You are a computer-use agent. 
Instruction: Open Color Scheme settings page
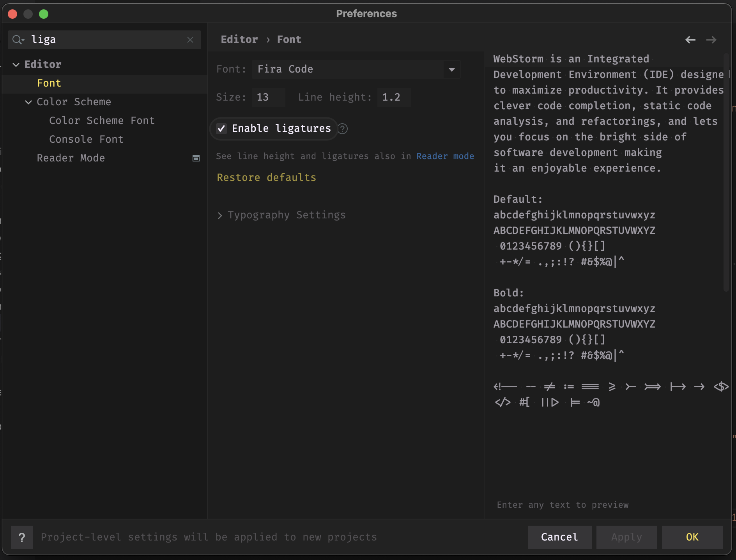pyautogui.click(x=74, y=102)
